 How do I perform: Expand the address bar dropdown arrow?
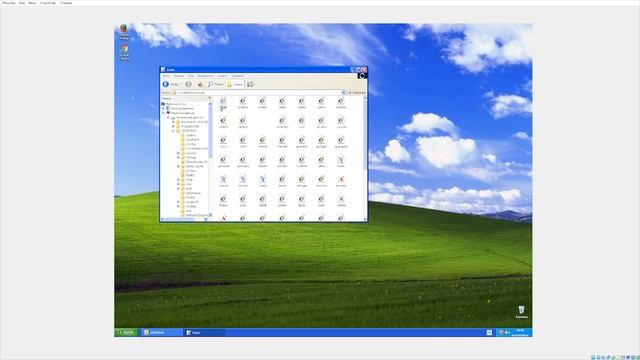point(343,93)
